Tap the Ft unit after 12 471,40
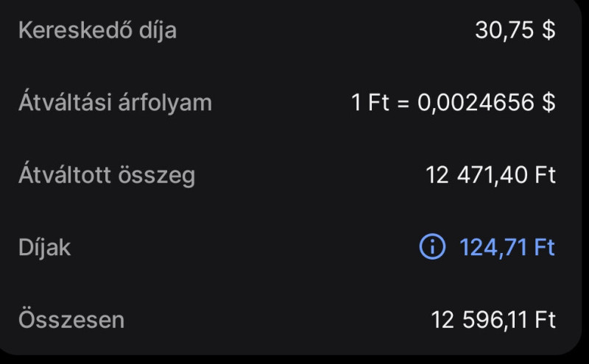Viewport: 589px width, 364px height. (544, 176)
